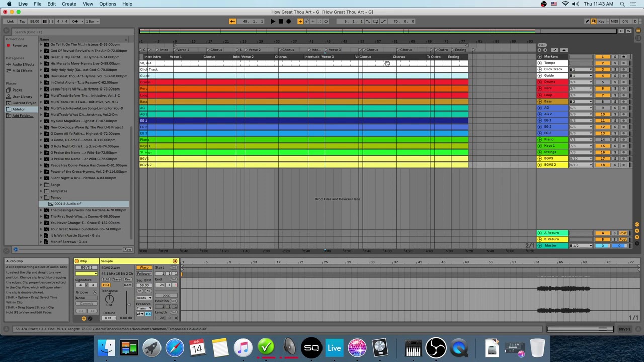The width and height of the screenshot is (644, 362).
Task: Click the Rev. reverse button
Action: tap(128, 279)
